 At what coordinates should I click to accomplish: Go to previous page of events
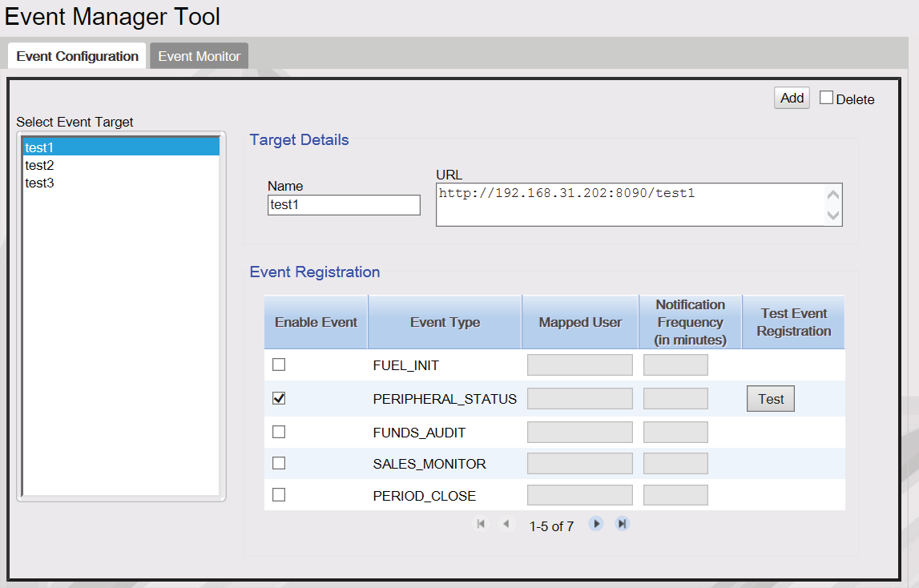click(x=506, y=524)
